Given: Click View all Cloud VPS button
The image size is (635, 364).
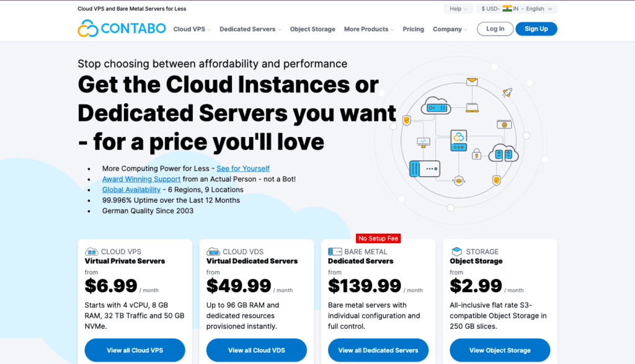Looking at the screenshot, I should pos(135,350).
